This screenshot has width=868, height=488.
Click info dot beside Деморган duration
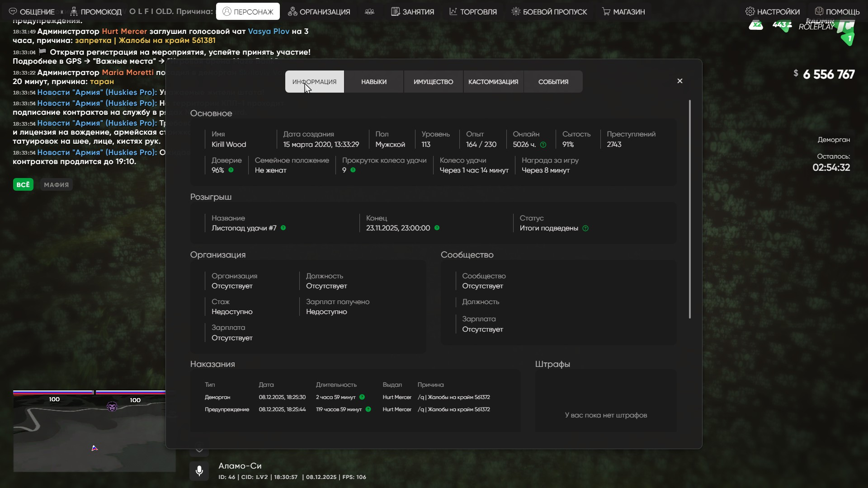point(362,397)
